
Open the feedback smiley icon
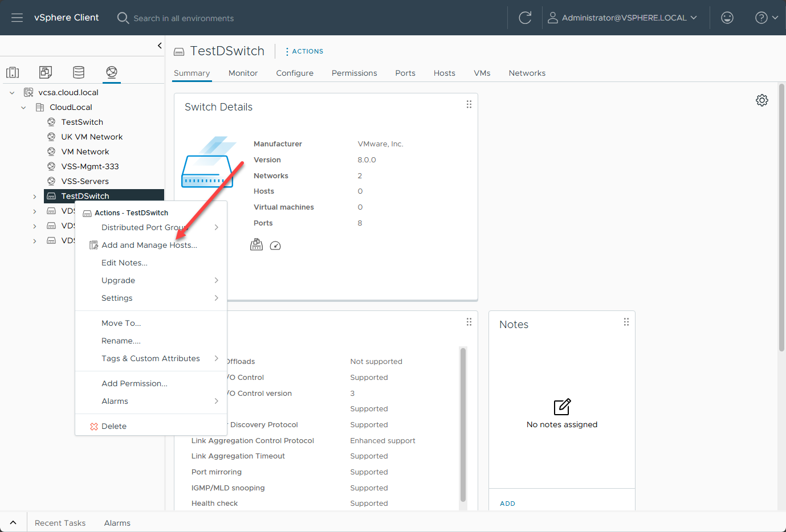point(727,18)
